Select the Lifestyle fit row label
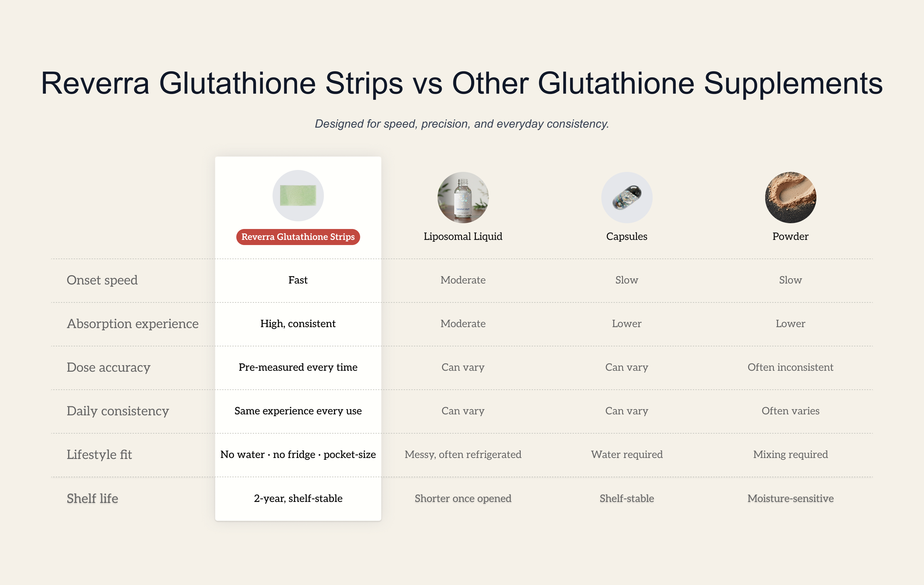The image size is (924, 585). coord(99,454)
